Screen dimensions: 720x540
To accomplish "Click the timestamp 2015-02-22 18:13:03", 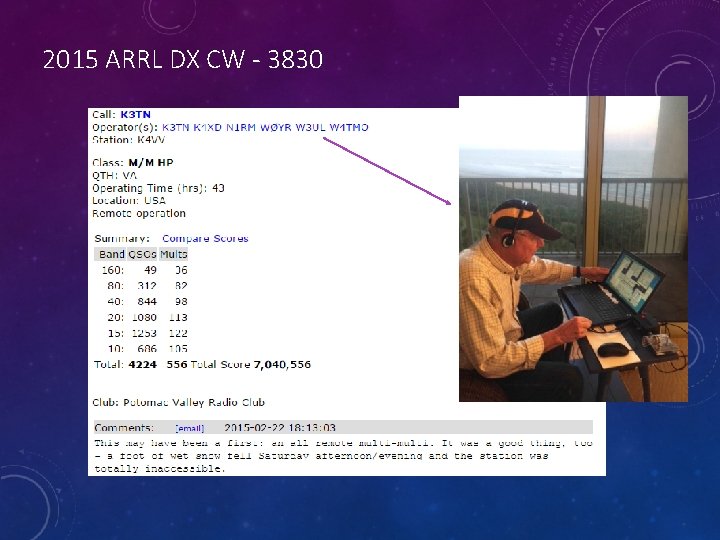I will [280, 428].
